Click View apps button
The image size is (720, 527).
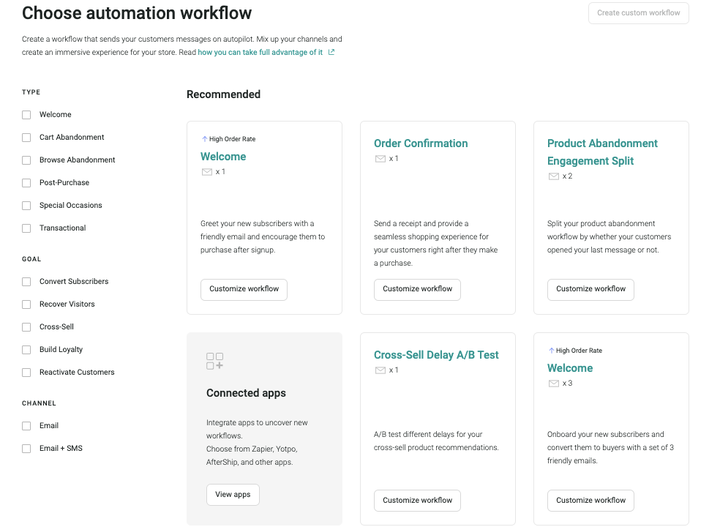pyautogui.click(x=233, y=494)
